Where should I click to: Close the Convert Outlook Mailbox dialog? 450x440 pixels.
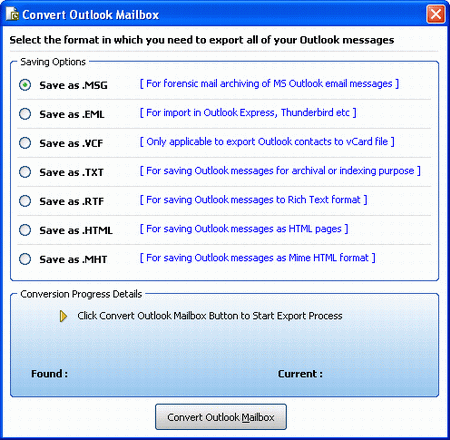tap(436, 14)
